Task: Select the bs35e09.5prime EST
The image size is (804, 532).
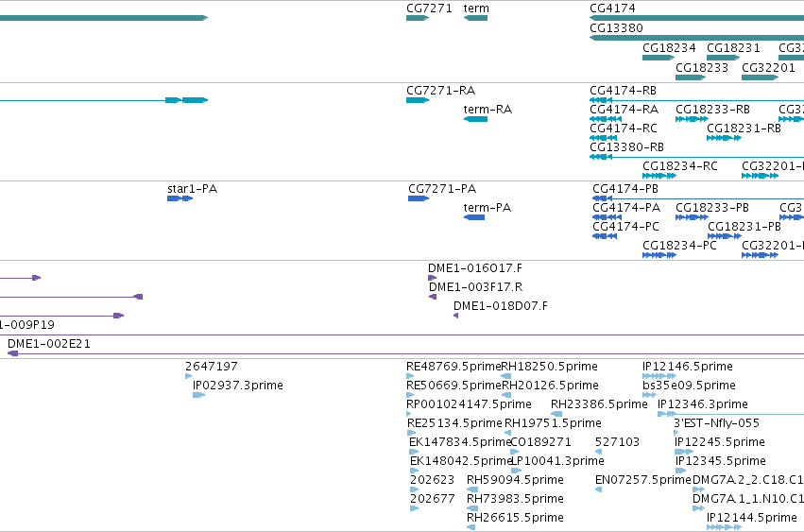Action: pyautogui.click(x=649, y=395)
